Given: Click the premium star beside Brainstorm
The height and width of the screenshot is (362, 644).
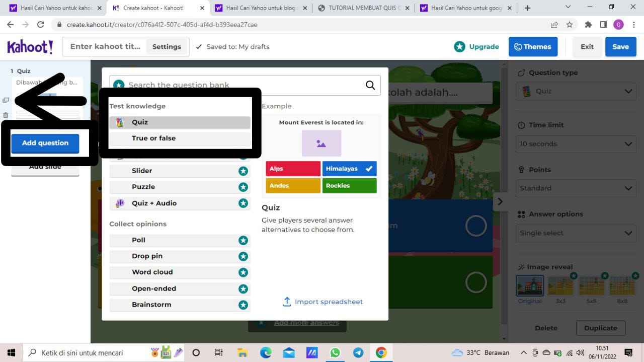Looking at the screenshot, I should coord(244,305).
